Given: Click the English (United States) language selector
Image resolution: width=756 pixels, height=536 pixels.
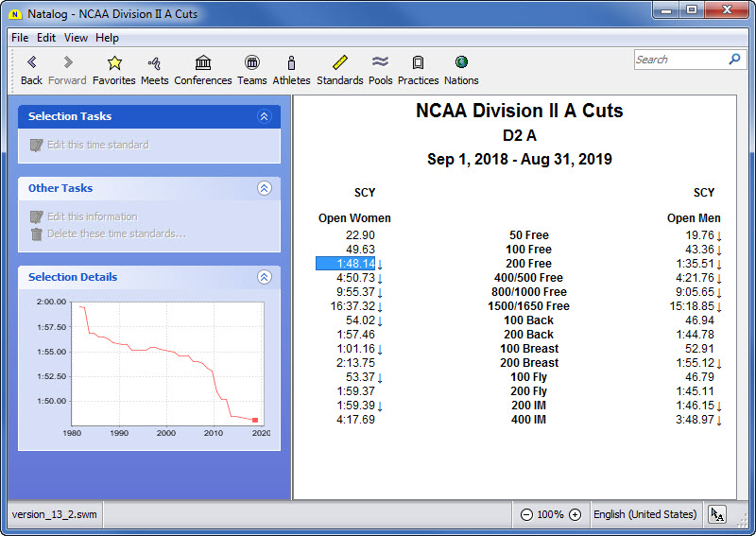Looking at the screenshot, I should [x=644, y=515].
